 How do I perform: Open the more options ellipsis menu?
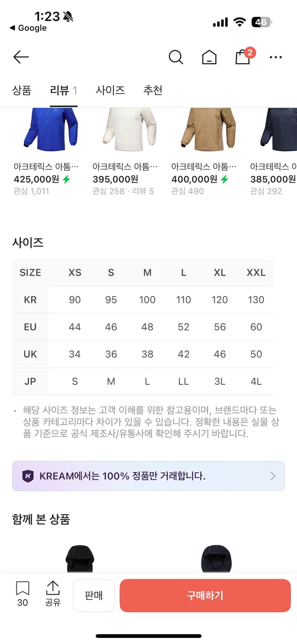tap(275, 57)
